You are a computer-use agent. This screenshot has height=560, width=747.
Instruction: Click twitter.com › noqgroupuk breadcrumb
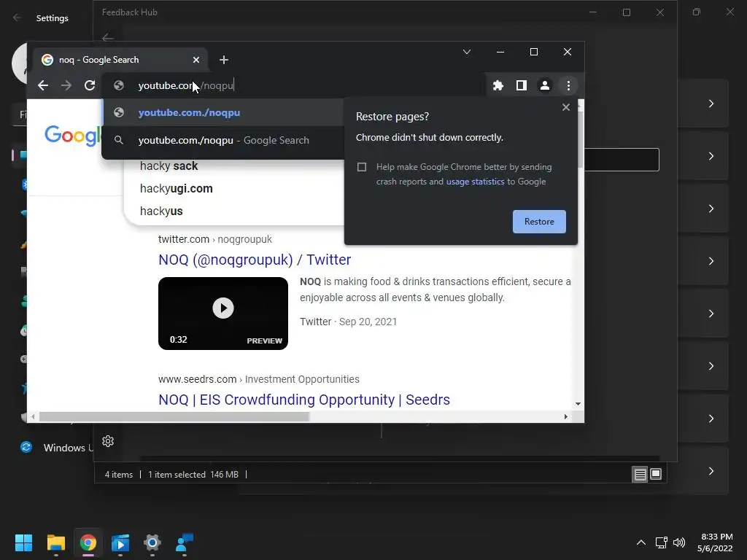click(x=215, y=239)
